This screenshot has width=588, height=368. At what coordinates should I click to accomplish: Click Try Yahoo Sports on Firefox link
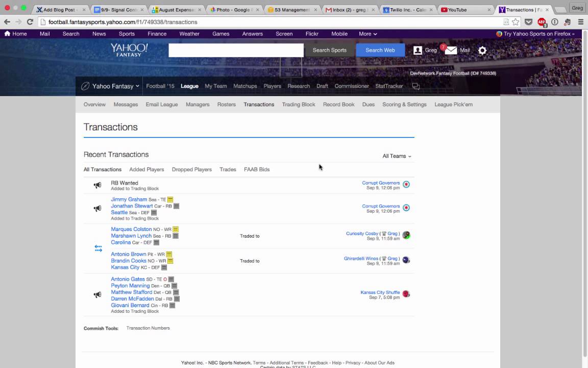(x=535, y=34)
